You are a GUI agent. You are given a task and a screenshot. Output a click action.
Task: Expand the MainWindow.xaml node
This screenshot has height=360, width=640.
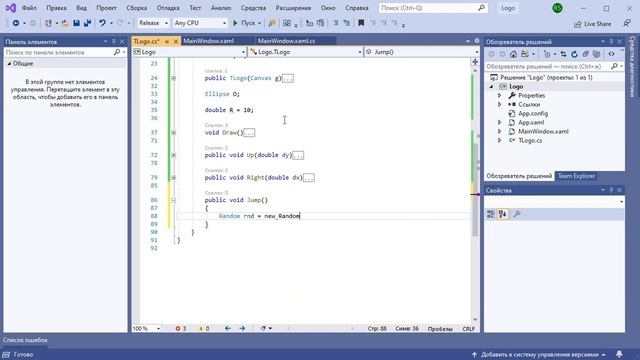[x=500, y=131]
